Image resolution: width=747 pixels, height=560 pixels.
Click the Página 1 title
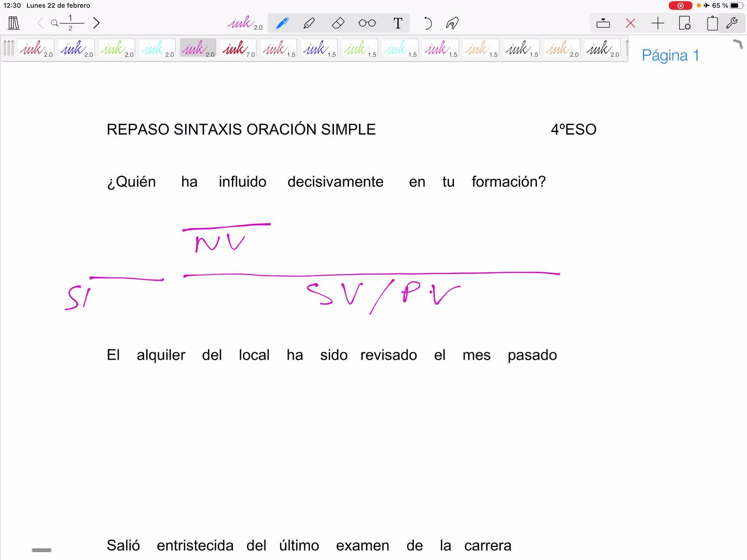click(x=670, y=55)
